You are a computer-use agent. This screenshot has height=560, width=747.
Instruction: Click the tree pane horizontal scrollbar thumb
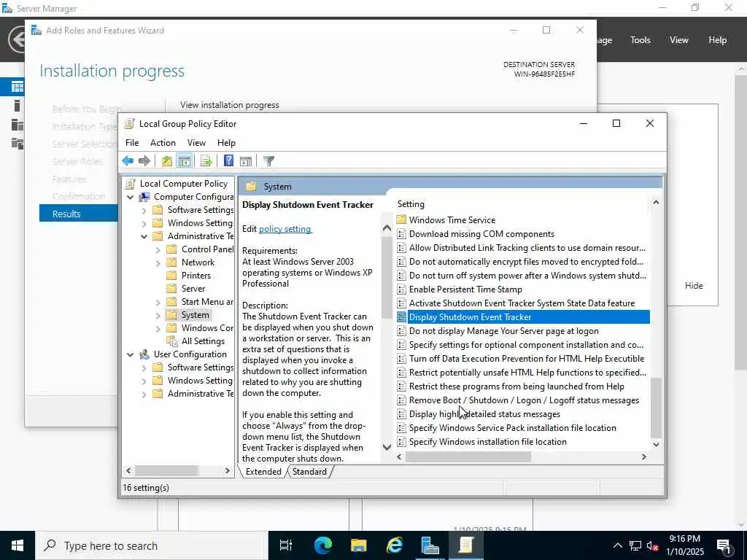tap(166, 470)
